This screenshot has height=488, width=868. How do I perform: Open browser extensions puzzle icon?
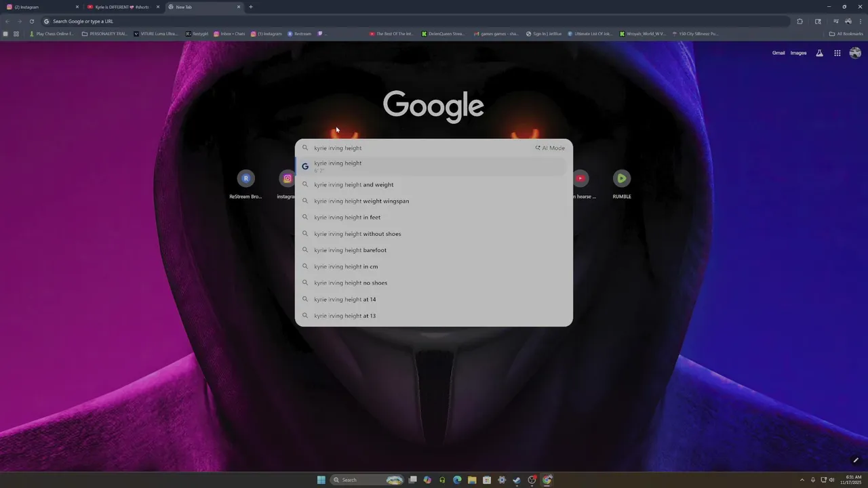pyautogui.click(x=800, y=21)
